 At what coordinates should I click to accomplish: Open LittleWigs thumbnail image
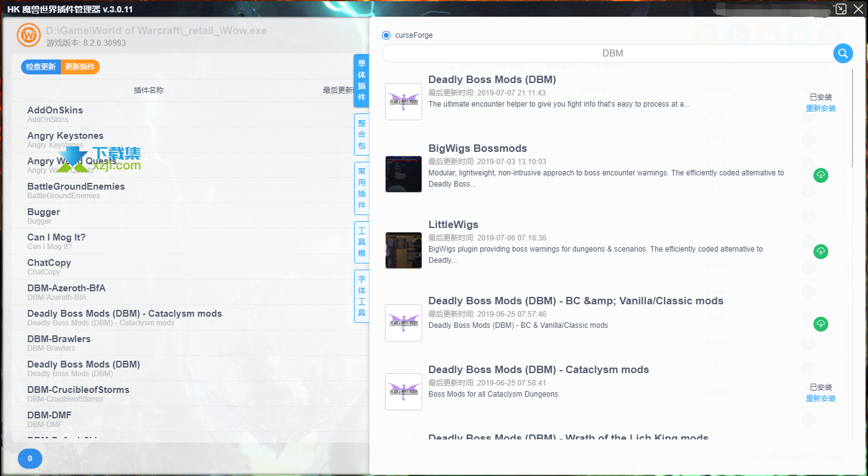point(404,250)
